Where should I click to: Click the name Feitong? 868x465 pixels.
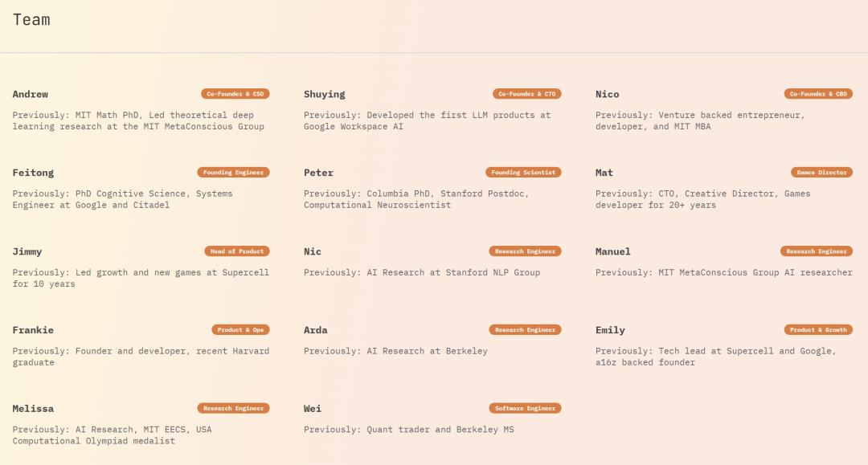(33, 173)
